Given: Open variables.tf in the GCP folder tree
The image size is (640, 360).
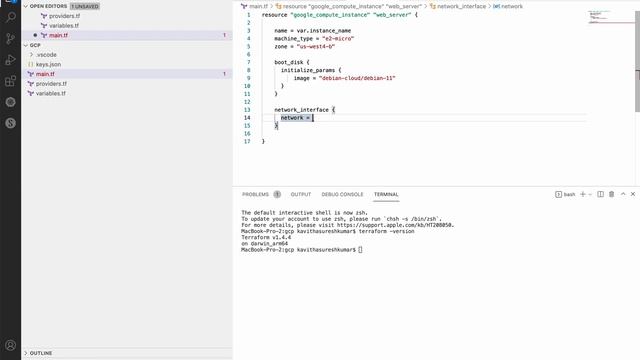Looking at the screenshot, I should point(51,93).
